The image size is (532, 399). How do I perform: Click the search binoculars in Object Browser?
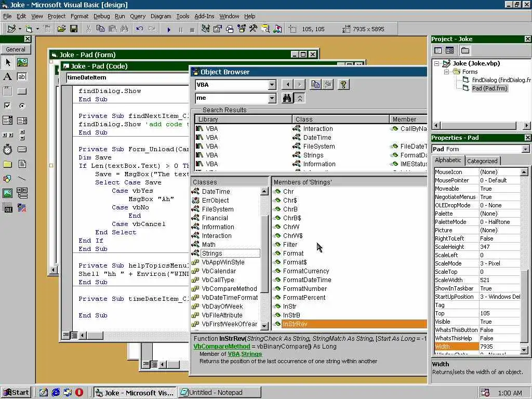[x=287, y=98]
